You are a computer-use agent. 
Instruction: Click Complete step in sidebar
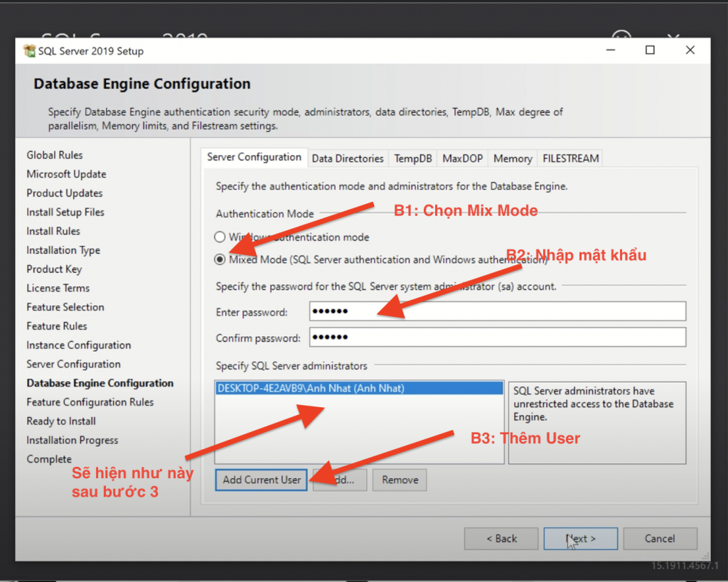coord(49,460)
